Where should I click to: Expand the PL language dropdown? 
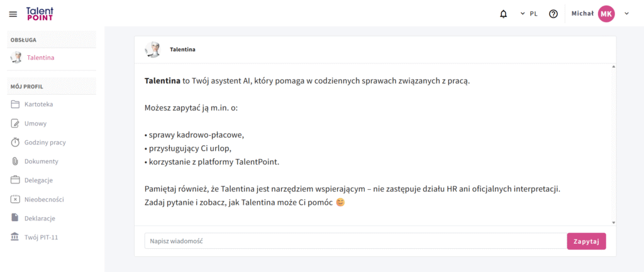point(528,14)
